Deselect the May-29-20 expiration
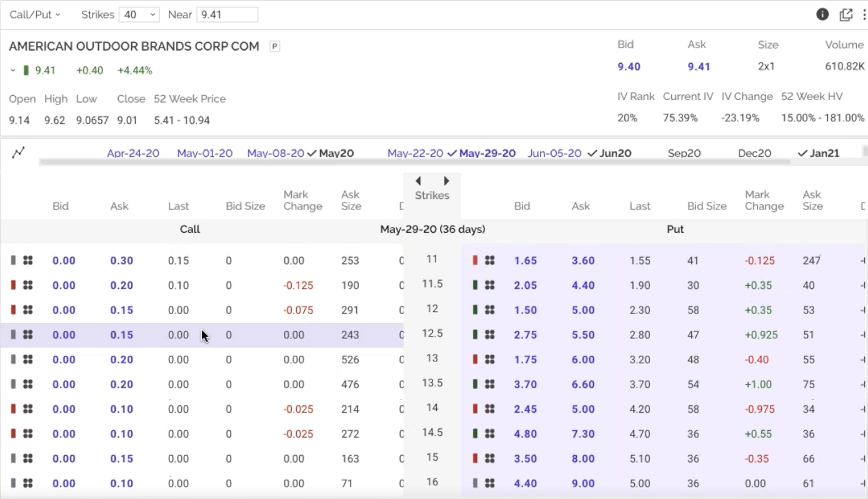Viewport: 868px width, 499px height. [x=487, y=153]
